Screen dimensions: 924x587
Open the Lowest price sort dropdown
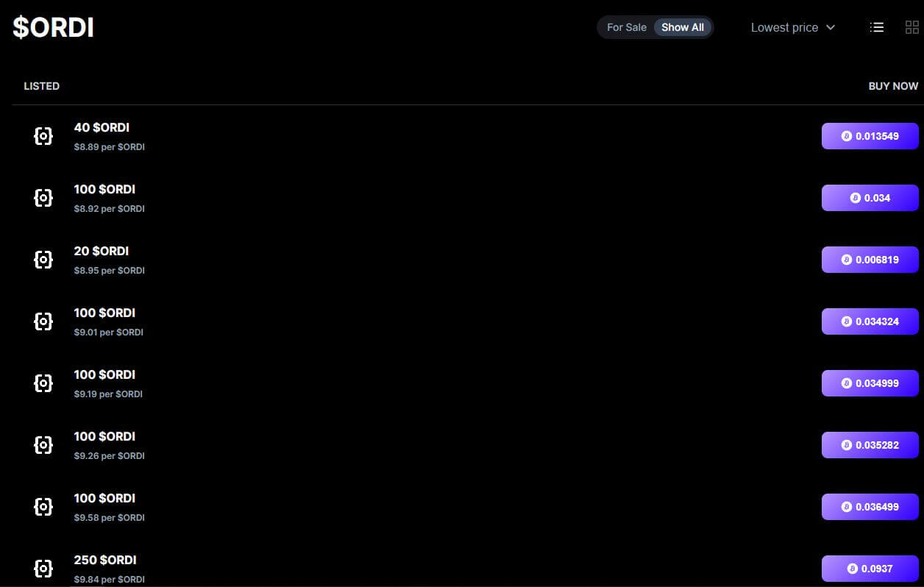793,27
